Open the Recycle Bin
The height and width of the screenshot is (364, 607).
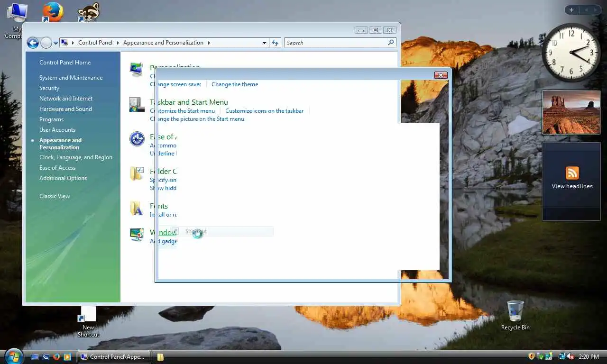click(515, 315)
